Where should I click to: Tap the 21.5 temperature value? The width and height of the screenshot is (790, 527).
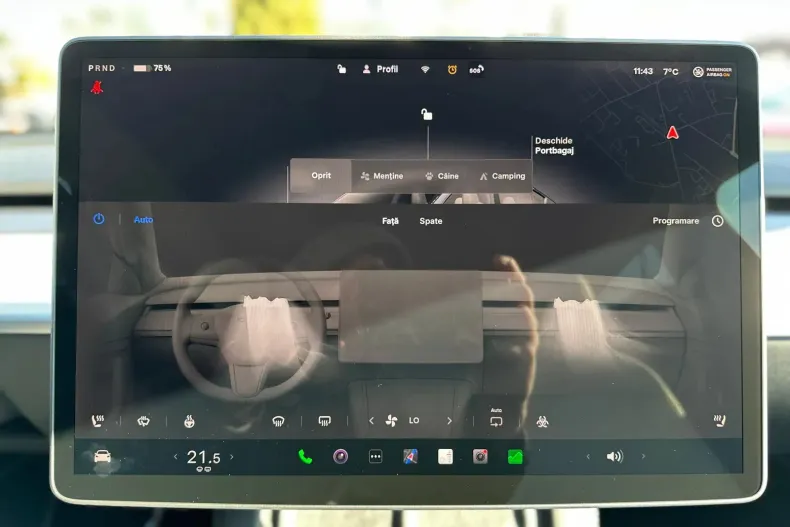(204, 457)
